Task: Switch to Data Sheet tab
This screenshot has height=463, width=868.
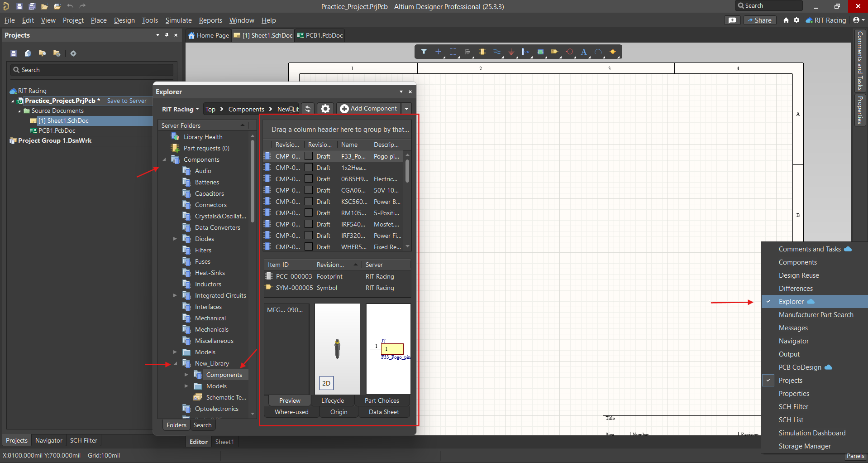Action: [x=384, y=412]
